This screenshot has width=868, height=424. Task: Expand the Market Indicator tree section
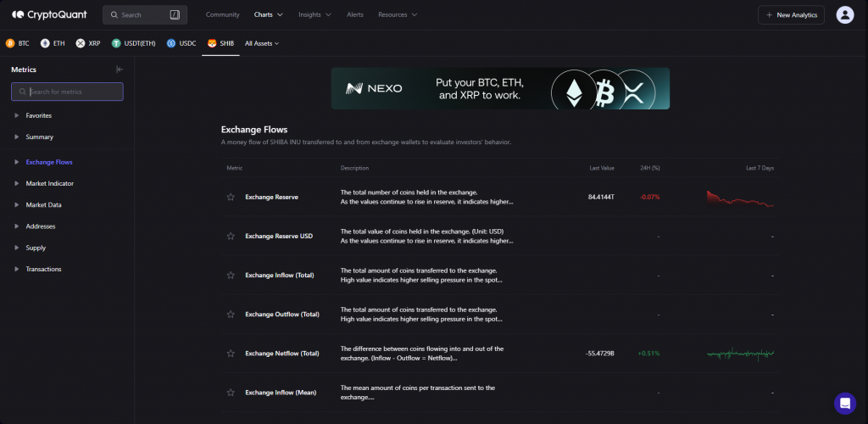point(16,183)
